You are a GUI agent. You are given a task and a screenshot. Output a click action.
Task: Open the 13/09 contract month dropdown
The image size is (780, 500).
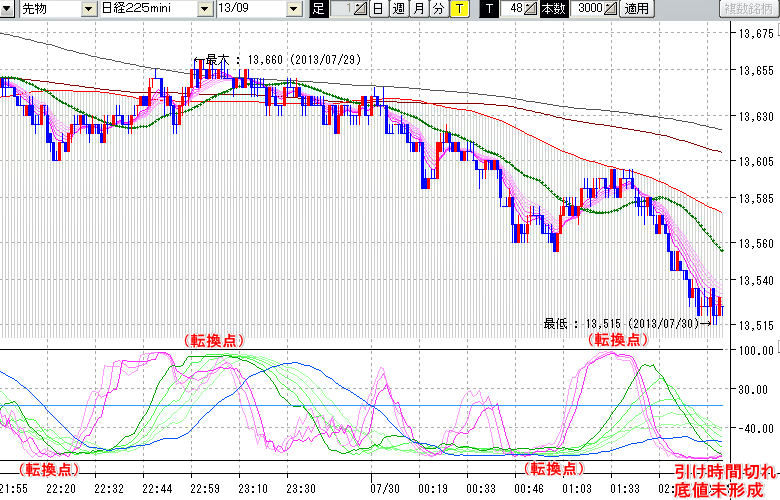(x=293, y=9)
